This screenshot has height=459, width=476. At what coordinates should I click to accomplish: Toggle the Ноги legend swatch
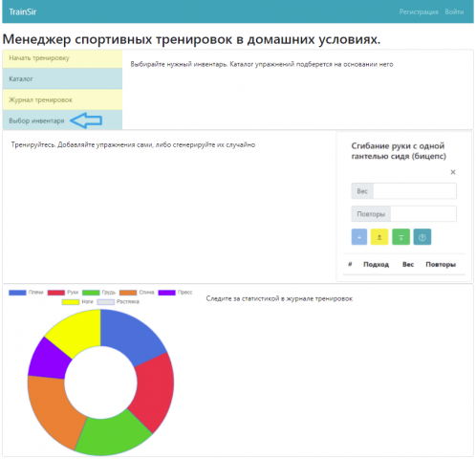71,302
